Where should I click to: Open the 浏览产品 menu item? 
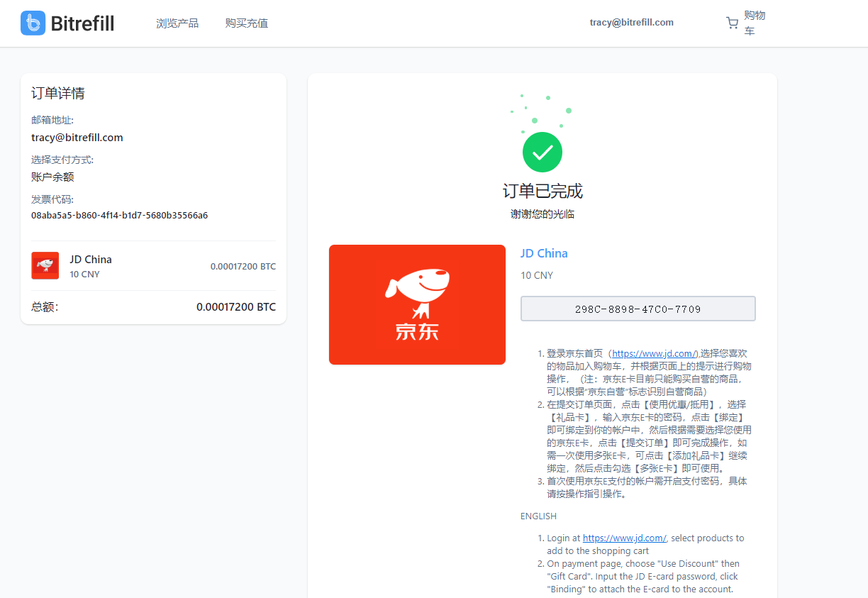pyautogui.click(x=177, y=23)
